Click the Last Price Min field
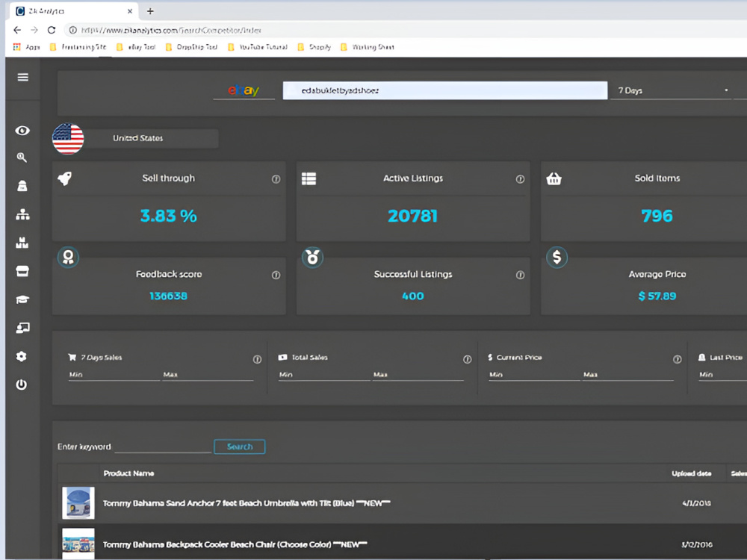Viewport: 747px width, 560px height. (722, 375)
